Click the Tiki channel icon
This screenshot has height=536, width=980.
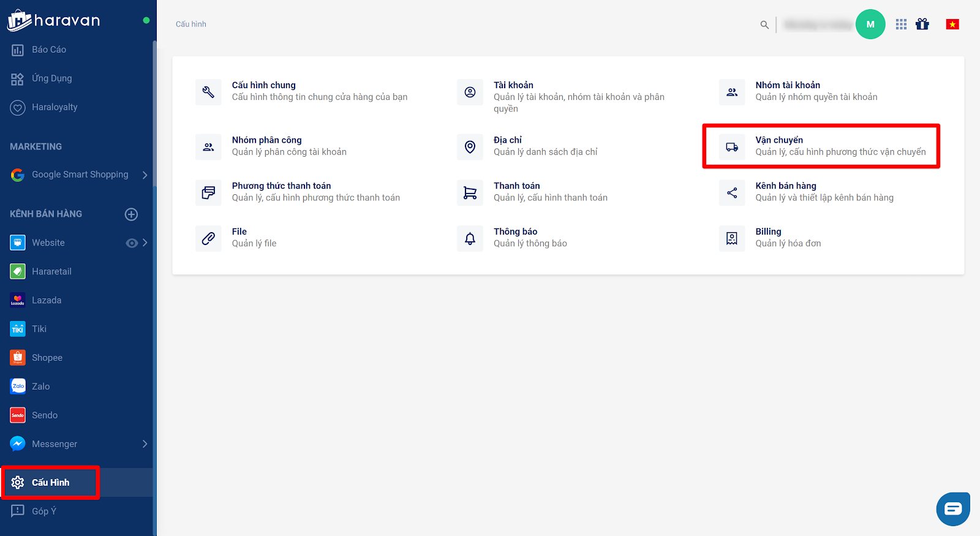[18, 329]
